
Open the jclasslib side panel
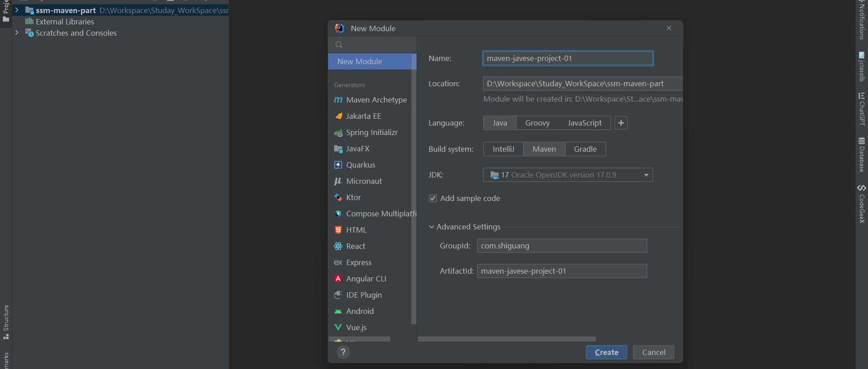click(862, 66)
